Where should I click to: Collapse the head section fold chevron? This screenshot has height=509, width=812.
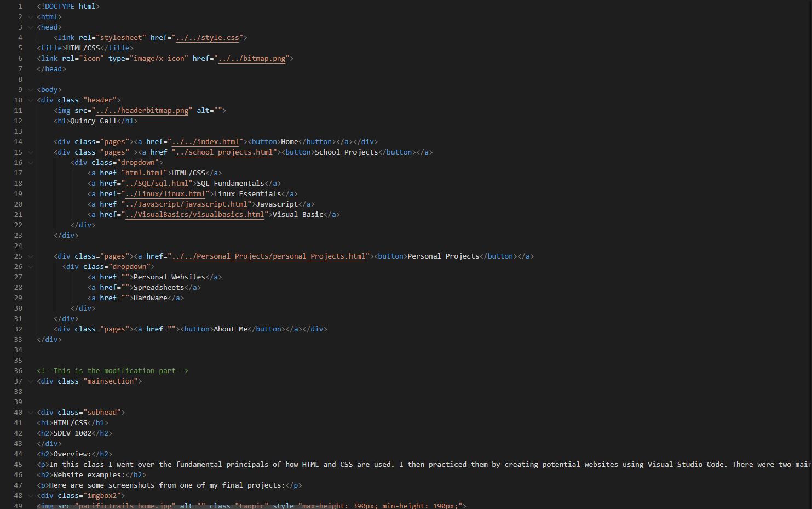(x=31, y=27)
